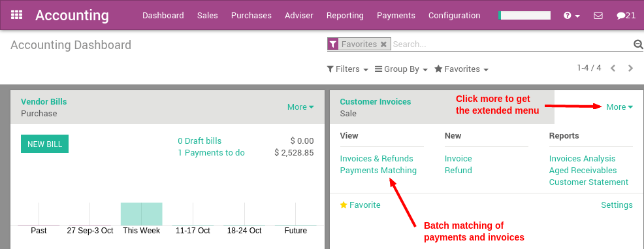Viewport: 644px width, 249px height.
Task: Open the apps grid menu icon
Action: tap(16, 15)
